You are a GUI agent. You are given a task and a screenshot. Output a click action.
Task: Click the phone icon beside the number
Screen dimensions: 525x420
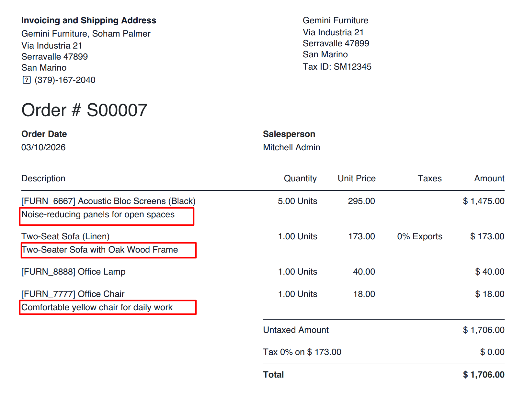[x=27, y=80]
